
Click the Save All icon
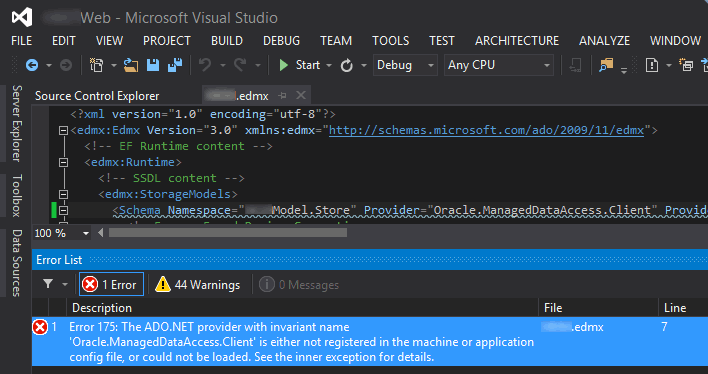click(x=175, y=65)
